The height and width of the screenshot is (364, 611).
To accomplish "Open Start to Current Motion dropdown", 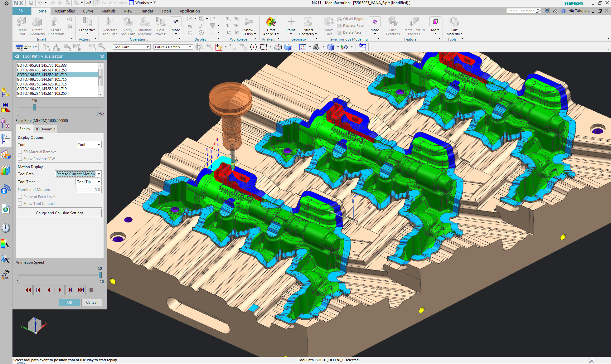I will pyautogui.click(x=78, y=174).
